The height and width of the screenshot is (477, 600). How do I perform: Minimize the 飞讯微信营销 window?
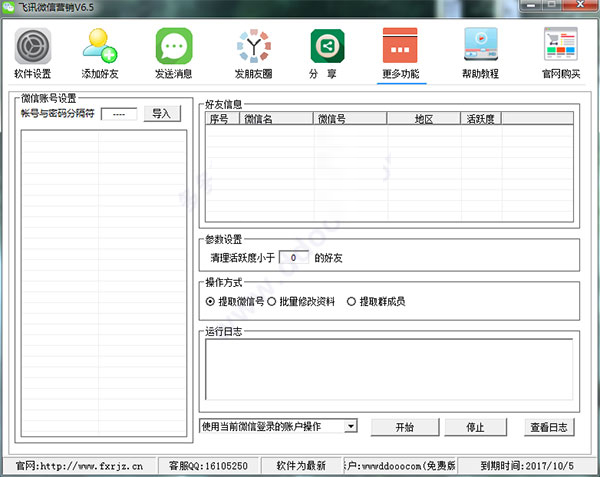click(531, 5)
